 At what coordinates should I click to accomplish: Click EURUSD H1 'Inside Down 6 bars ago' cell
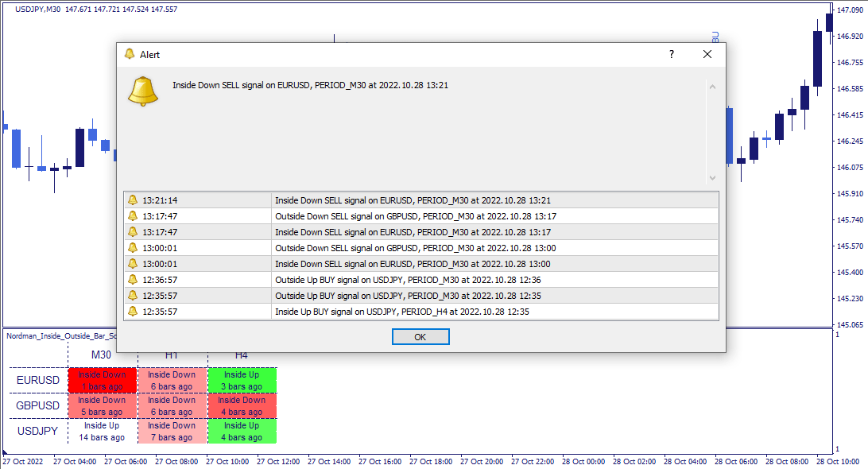[x=172, y=381]
